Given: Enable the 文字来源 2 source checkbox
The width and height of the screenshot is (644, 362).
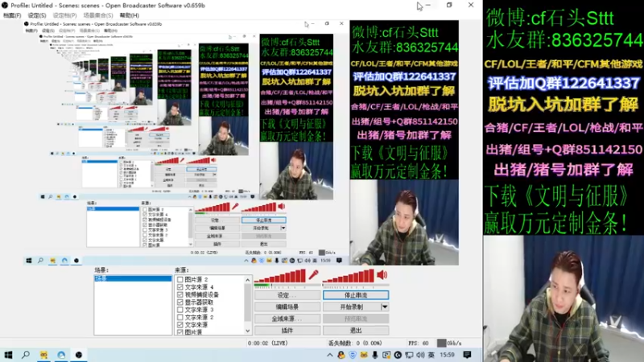Looking at the screenshot, I should [x=180, y=317].
